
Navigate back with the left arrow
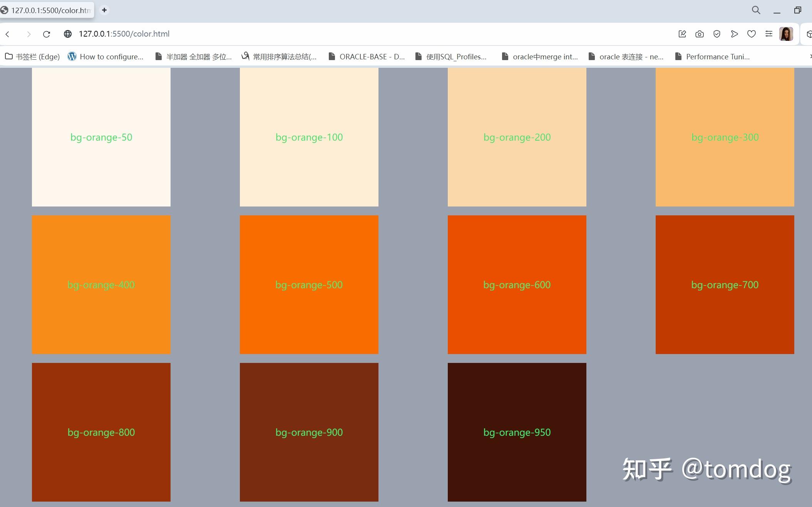click(x=8, y=34)
